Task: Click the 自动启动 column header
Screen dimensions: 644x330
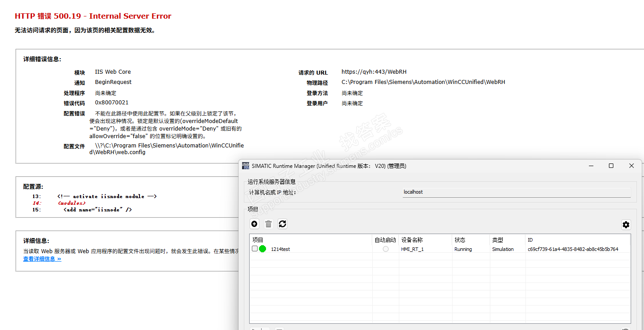Action: [386, 240]
